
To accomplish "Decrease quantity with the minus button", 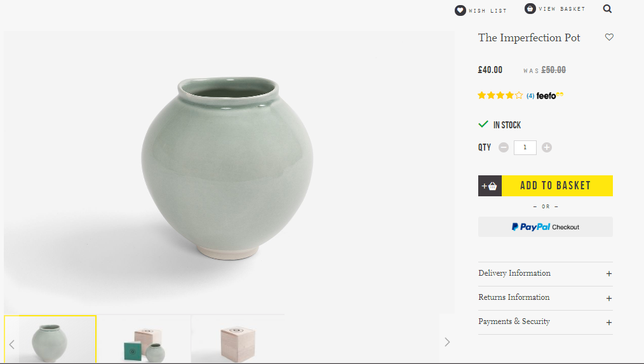I will 504,147.
